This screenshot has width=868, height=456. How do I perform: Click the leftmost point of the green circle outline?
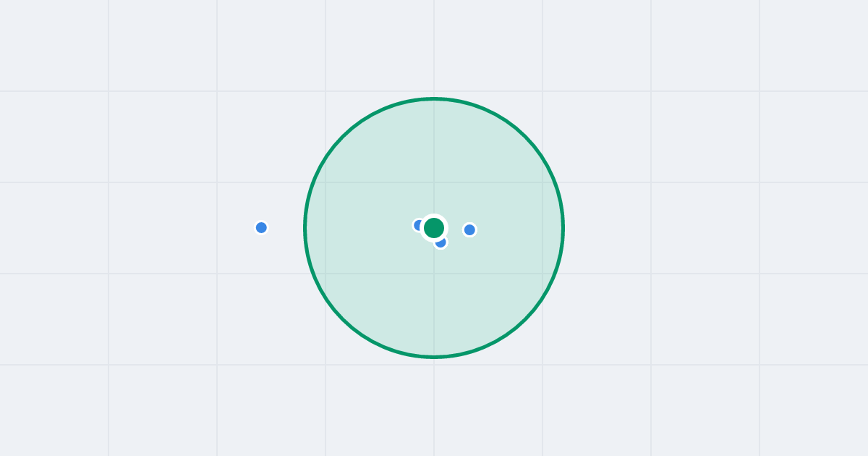tap(305, 228)
